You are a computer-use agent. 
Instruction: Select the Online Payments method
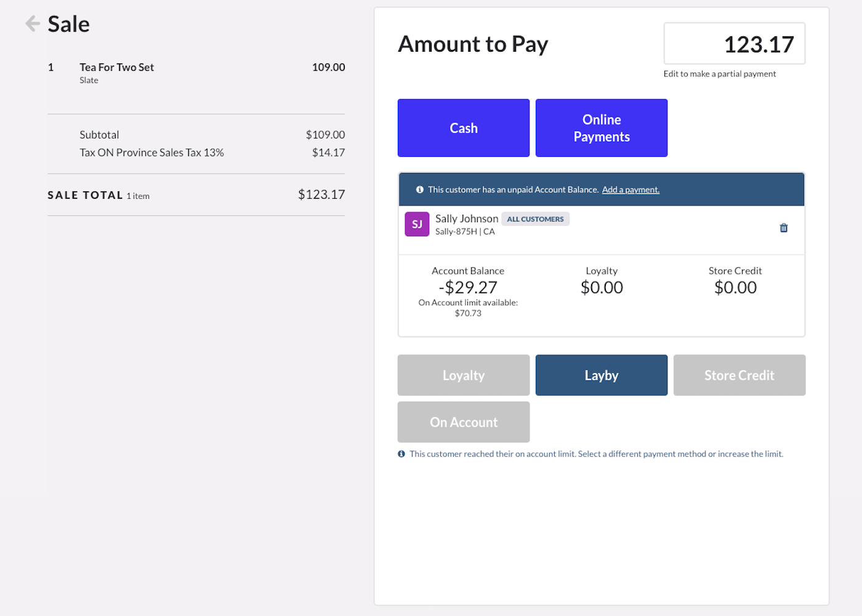click(x=601, y=127)
